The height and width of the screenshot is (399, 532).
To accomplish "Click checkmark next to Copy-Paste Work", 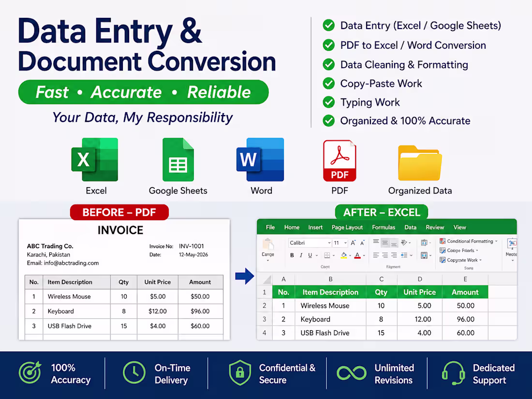I will pyautogui.click(x=328, y=84).
